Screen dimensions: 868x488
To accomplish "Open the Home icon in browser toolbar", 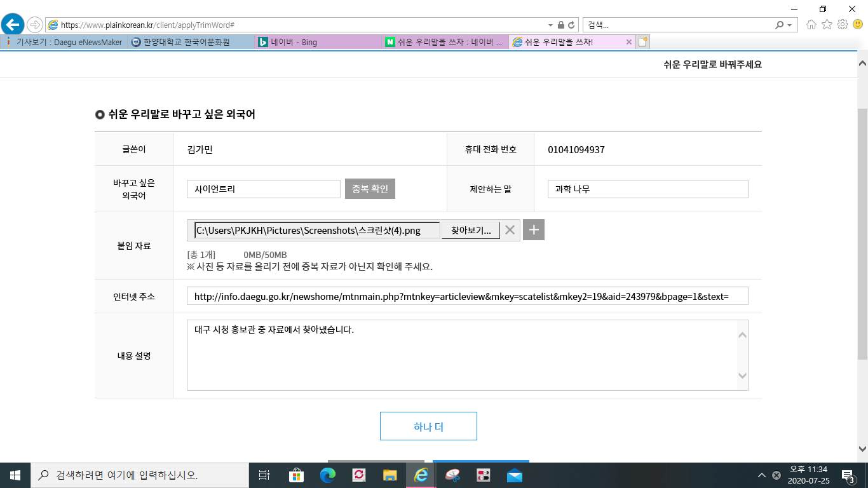I will (x=811, y=25).
